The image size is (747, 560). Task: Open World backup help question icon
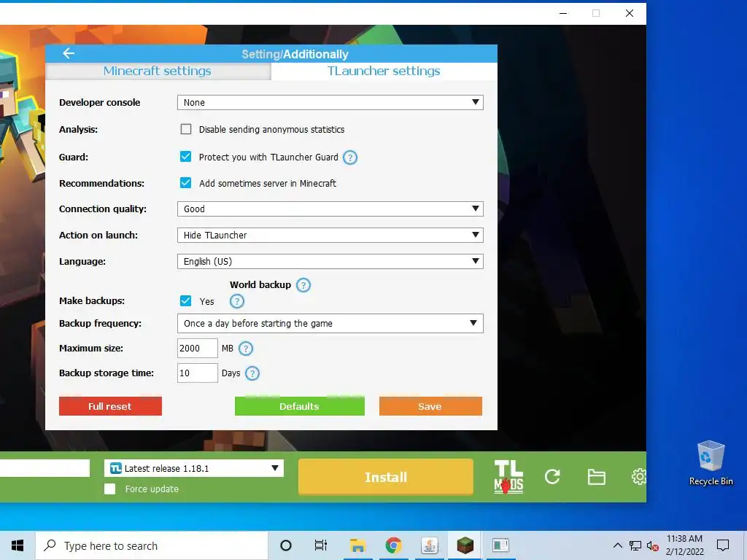303,285
